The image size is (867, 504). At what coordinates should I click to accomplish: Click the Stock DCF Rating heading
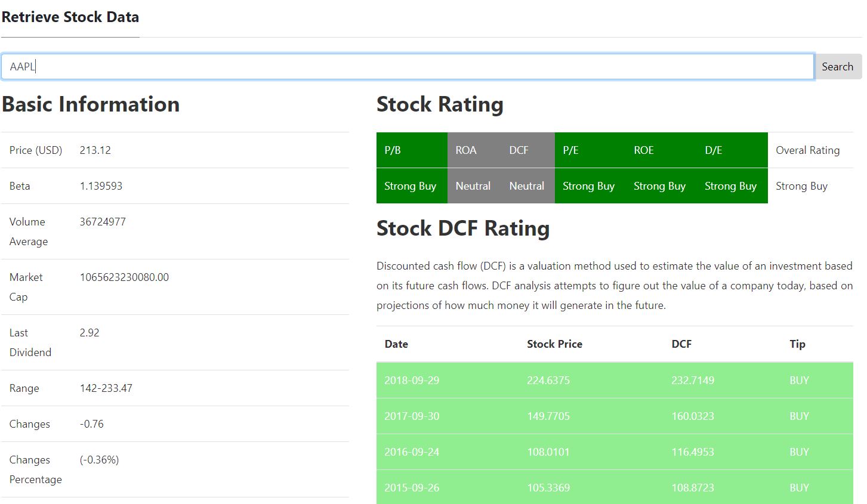pos(463,228)
